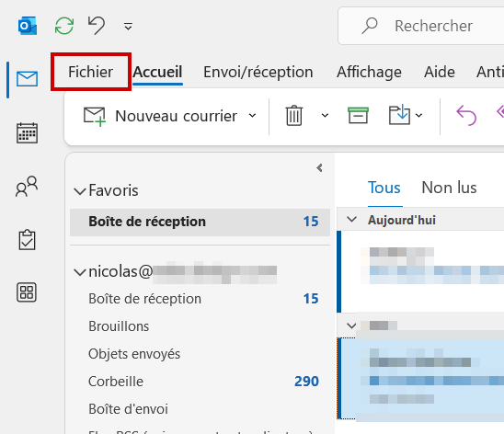Screen dimensions: 504x434
Task: Open the Nouveau courrier dropdown arrow
Action: pyautogui.click(x=253, y=115)
